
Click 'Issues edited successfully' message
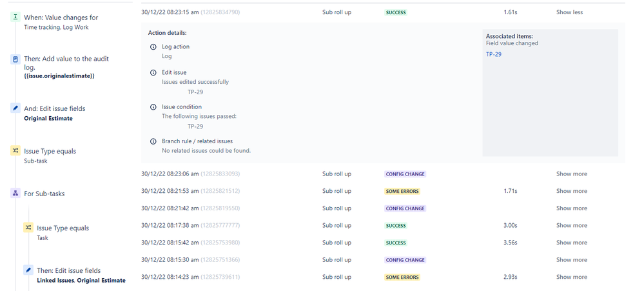pyautogui.click(x=195, y=82)
